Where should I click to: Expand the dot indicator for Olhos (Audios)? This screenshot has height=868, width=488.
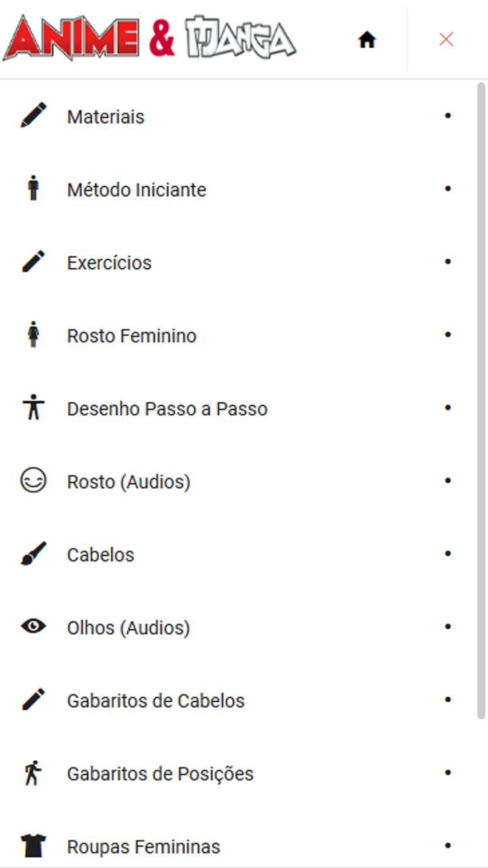point(447,627)
